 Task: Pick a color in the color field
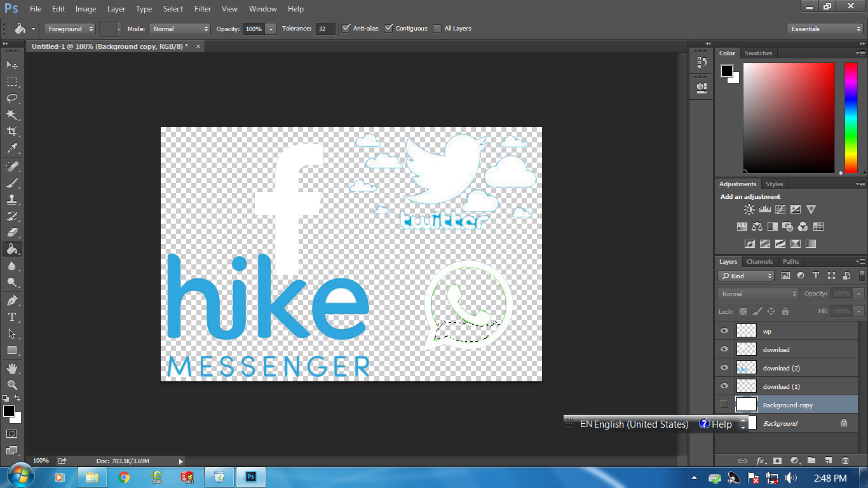(x=789, y=118)
